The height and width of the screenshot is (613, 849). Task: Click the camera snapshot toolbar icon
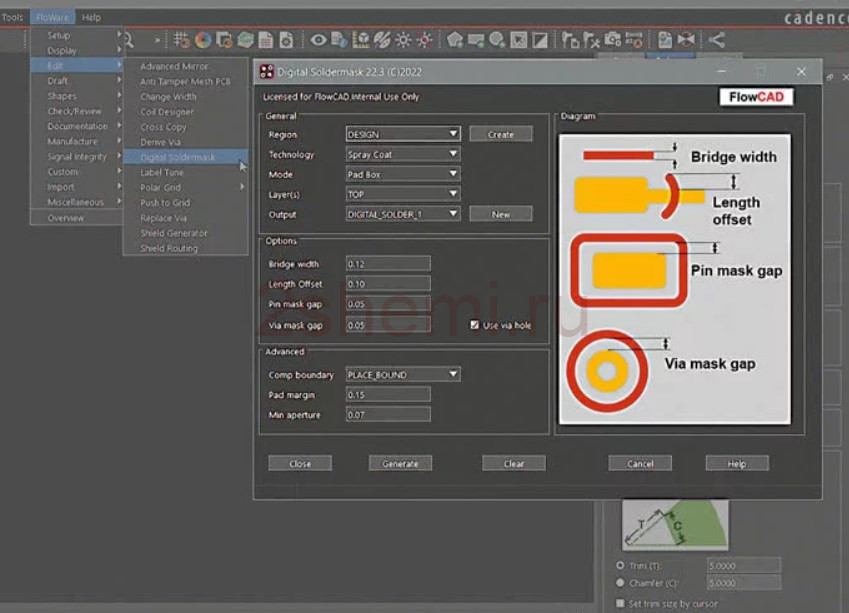click(612, 40)
